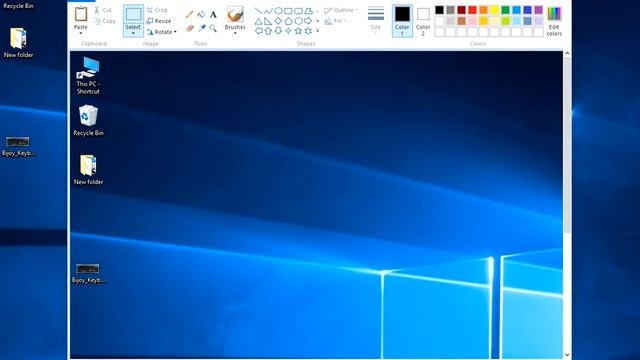Open the Edit colors dialog
Viewport: 640px width, 360px height.
(x=554, y=22)
